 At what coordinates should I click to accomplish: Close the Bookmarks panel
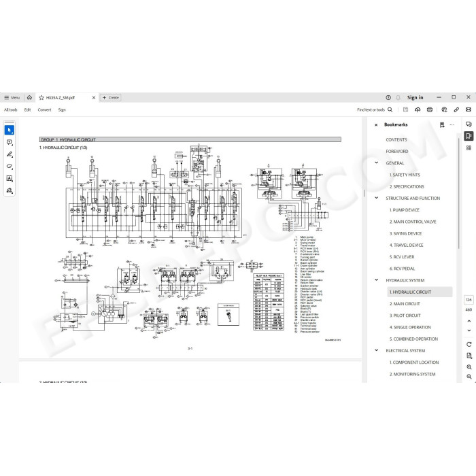pyautogui.click(x=376, y=124)
